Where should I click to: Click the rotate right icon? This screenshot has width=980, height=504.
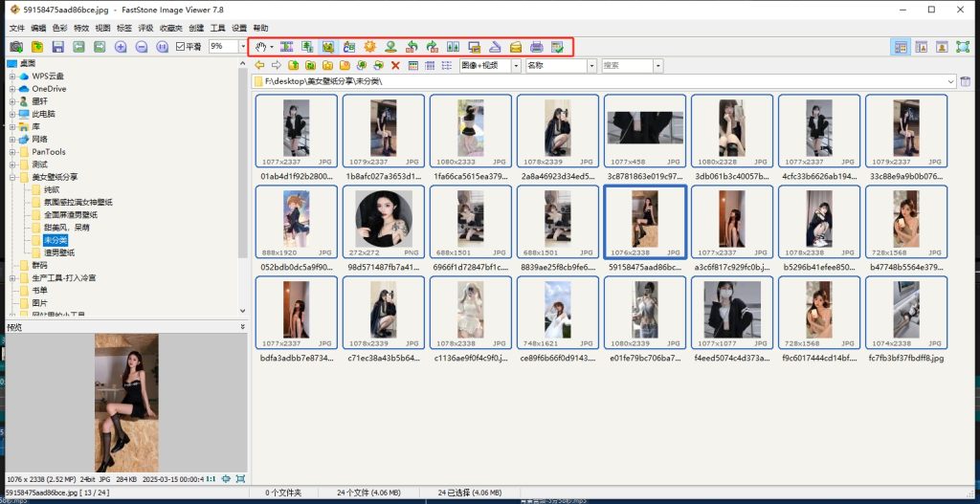433,46
